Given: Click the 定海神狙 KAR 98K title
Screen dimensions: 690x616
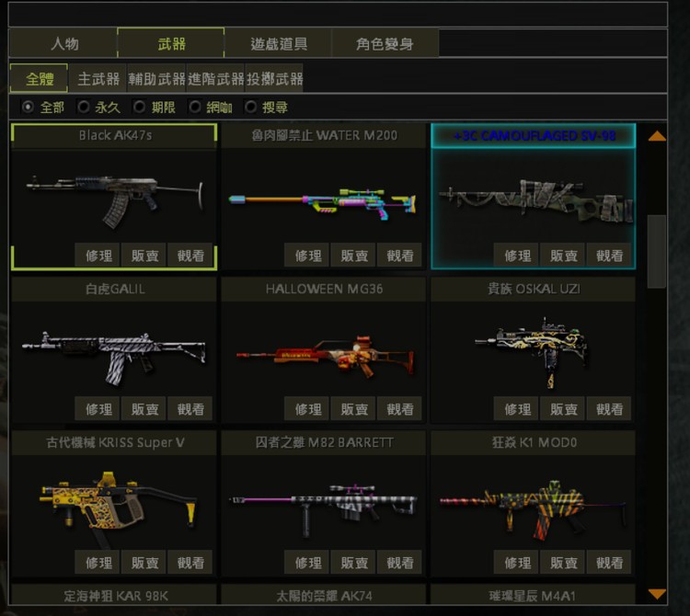Looking at the screenshot, I should [116, 596].
